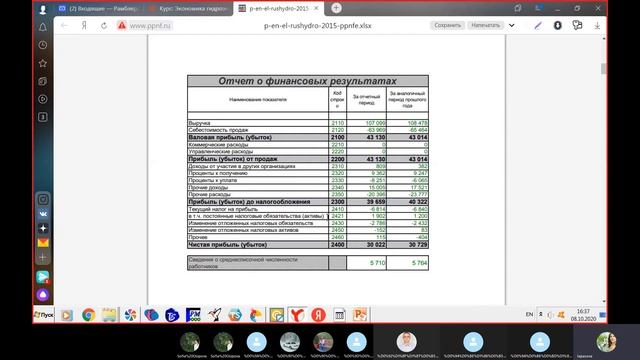Open VK shortcut in the sidebar

pos(43,214)
